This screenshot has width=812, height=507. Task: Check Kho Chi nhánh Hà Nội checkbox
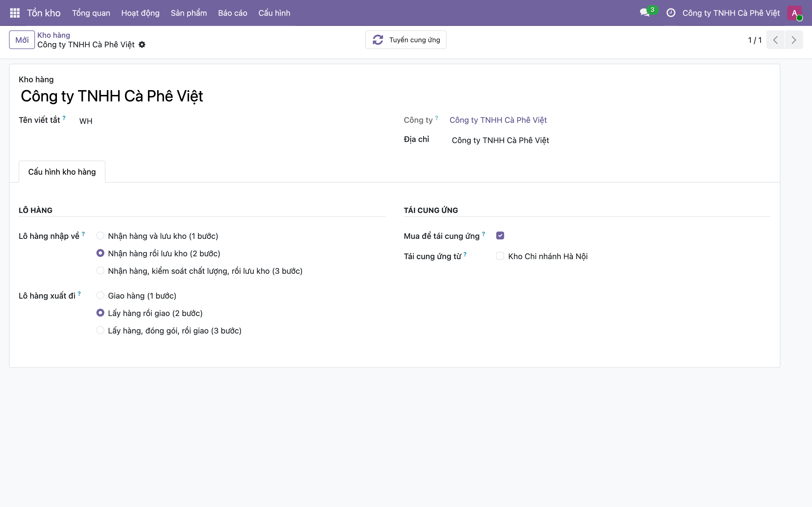pyautogui.click(x=500, y=256)
